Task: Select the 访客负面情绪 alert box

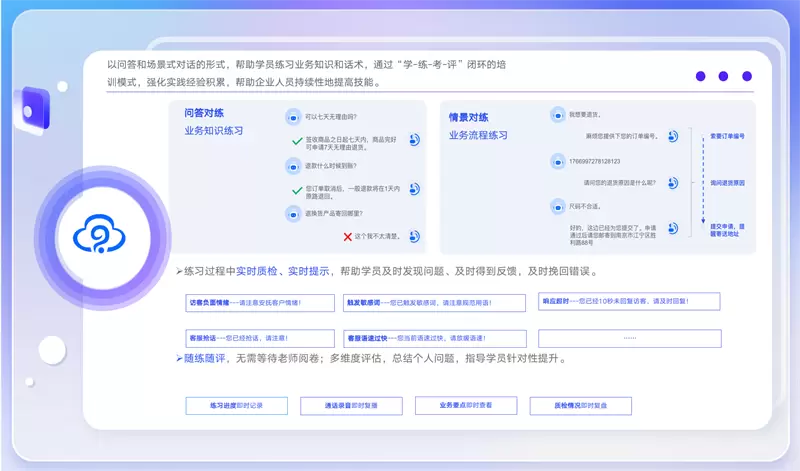Action: click(245, 301)
